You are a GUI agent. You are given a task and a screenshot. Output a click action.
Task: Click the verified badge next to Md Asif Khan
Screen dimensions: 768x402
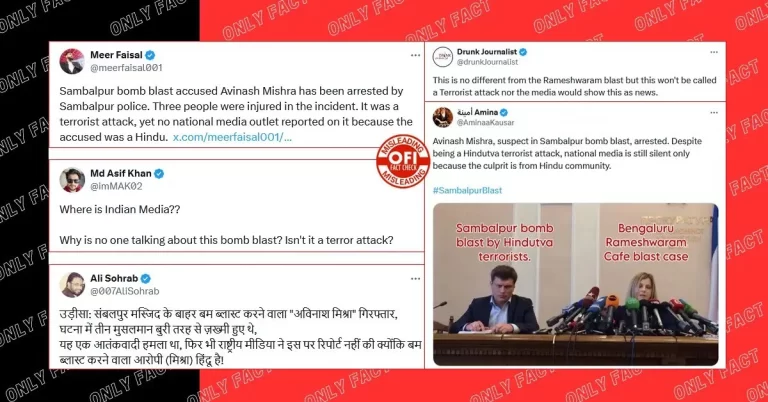tap(159, 173)
